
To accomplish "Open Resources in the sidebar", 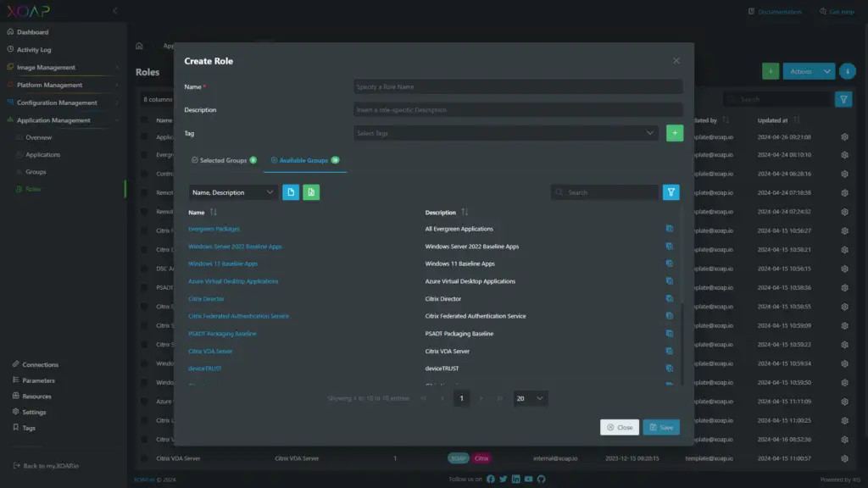I will (36, 396).
